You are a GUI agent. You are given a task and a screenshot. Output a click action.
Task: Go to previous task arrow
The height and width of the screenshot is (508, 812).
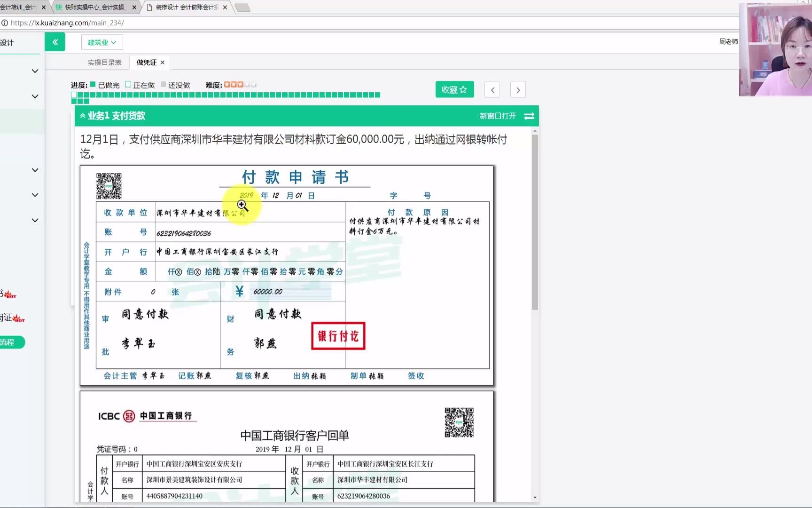pos(492,90)
